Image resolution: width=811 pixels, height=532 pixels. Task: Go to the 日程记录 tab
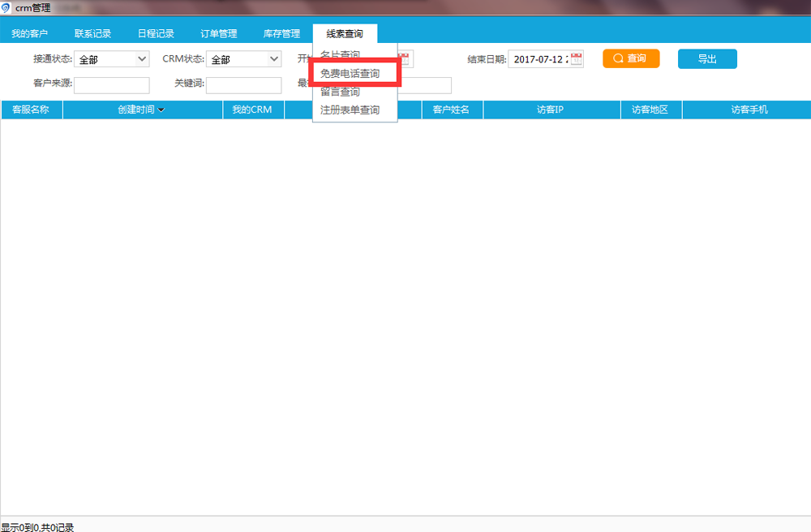[x=156, y=34]
